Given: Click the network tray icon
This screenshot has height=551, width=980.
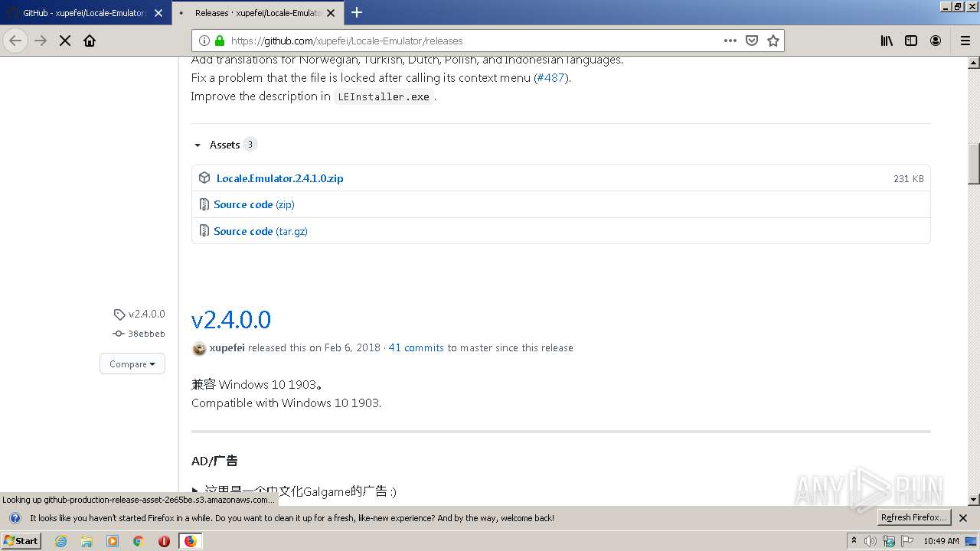Looking at the screenshot, I should (889, 541).
